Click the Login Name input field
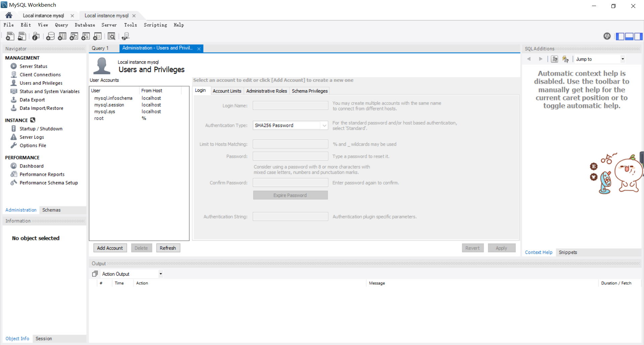This screenshot has width=644, height=345. [x=290, y=106]
